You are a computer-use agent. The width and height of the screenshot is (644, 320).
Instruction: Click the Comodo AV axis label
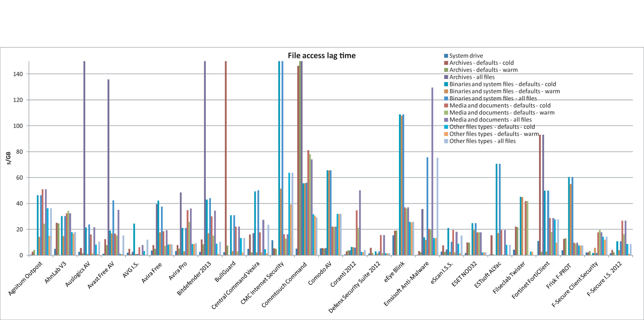click(x=320, y=273)
